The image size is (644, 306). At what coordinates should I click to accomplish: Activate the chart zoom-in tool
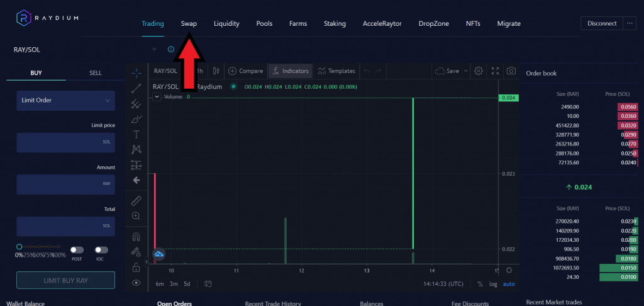coord(136,216)
